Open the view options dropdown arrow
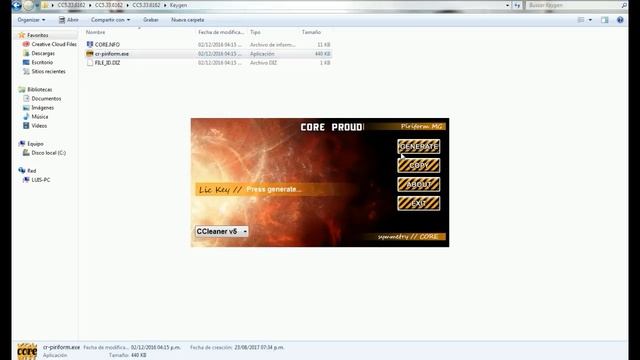 point(590,20)
